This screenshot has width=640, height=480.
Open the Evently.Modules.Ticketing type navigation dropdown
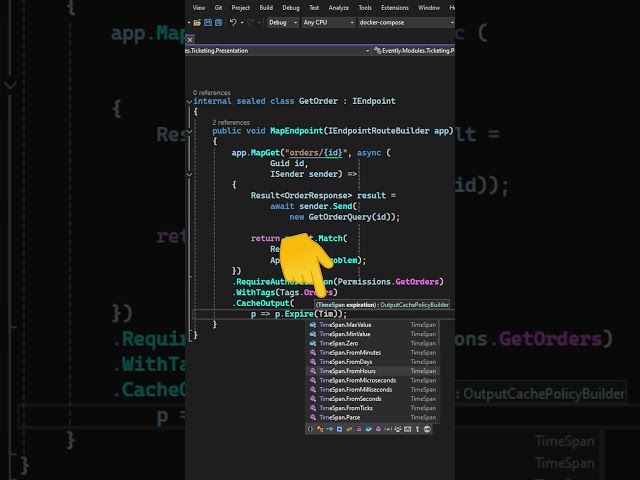pos(413,51)
